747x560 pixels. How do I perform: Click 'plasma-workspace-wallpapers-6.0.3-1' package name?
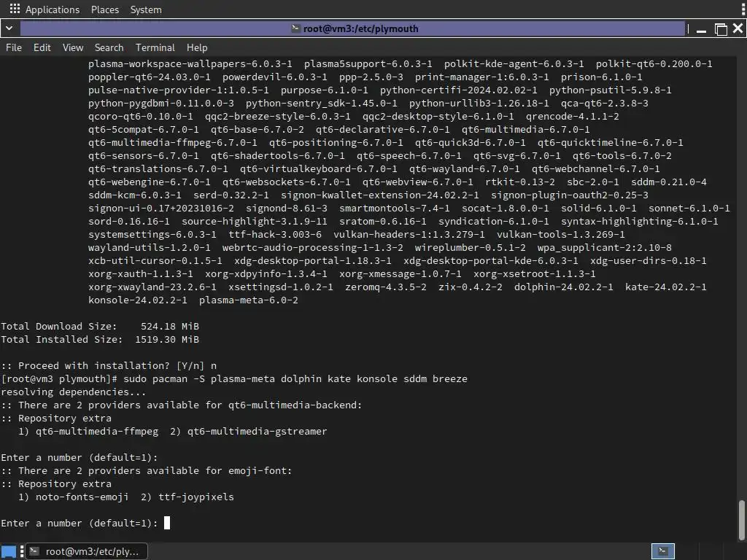click(x=190, y=64)
